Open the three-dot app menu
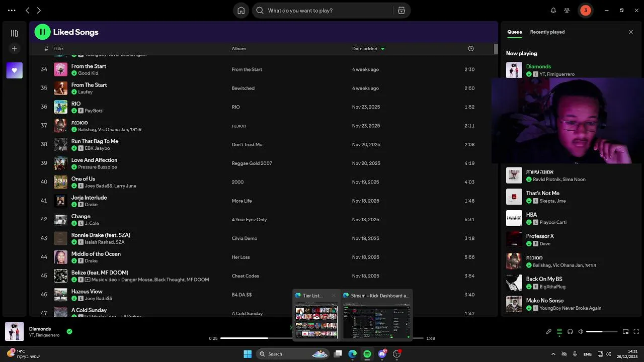Image resolution: width=644 pixels, height=362 pixels. (x=11, y=10)
